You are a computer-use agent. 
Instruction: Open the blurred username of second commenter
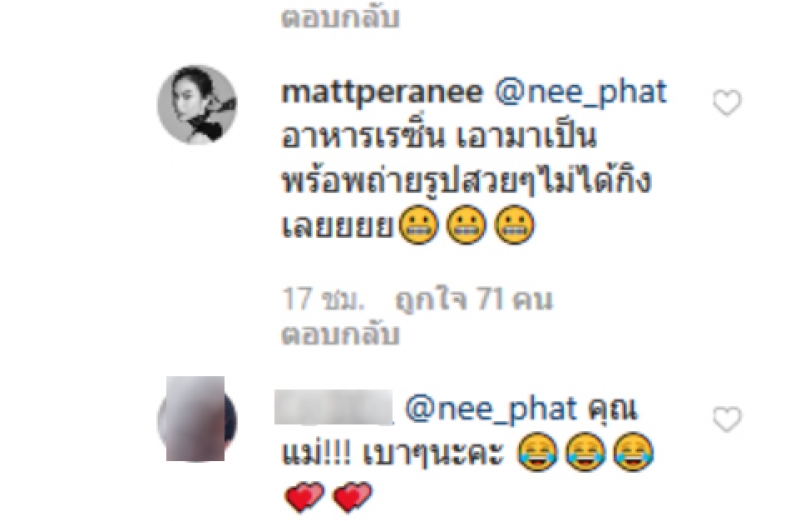334,407
